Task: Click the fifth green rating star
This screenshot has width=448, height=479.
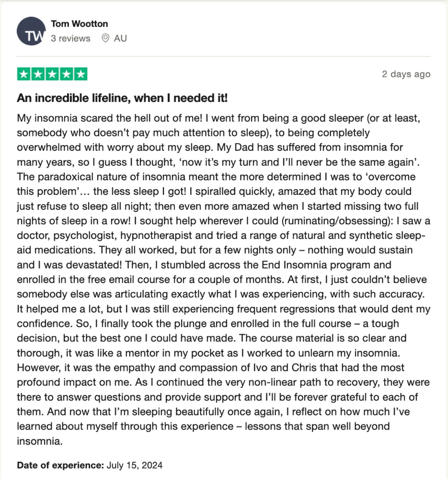Action: [x=80, y=74]
